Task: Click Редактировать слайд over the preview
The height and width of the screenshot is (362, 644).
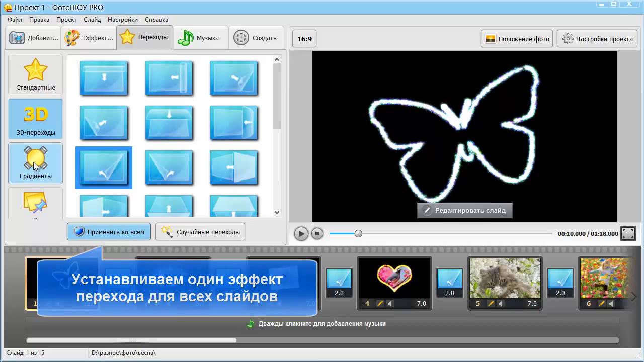Action: tap(465, 210)
